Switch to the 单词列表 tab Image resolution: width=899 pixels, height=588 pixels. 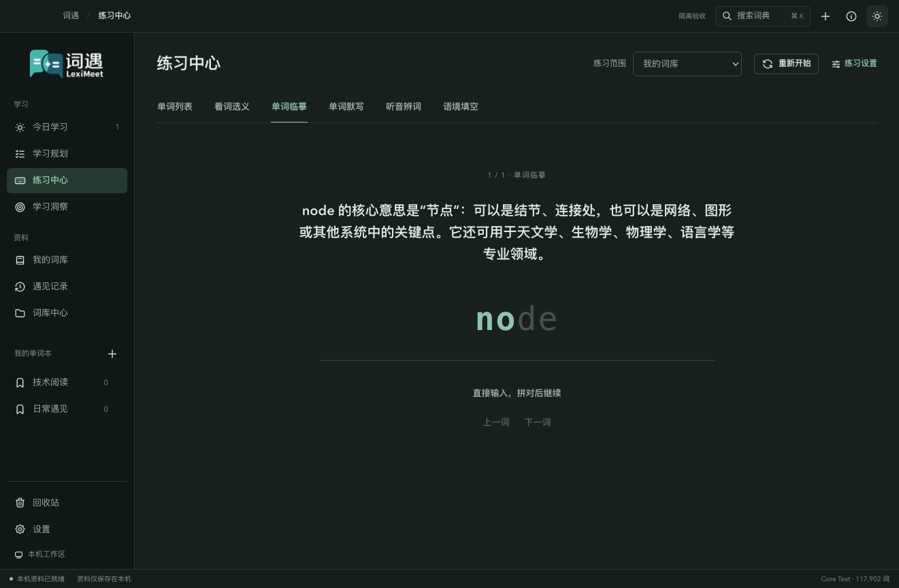coord(175,107)
